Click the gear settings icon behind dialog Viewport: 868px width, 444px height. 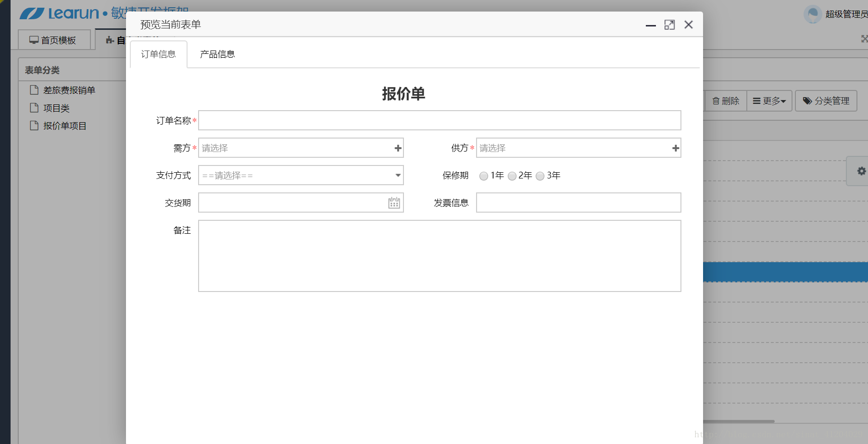[861, 171]
